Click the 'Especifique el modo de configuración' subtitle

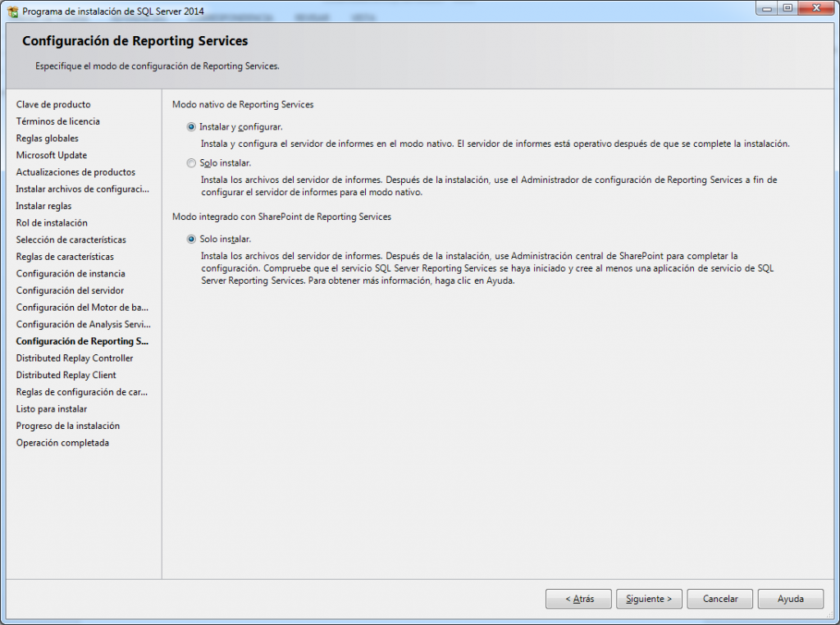click(157, 66)
